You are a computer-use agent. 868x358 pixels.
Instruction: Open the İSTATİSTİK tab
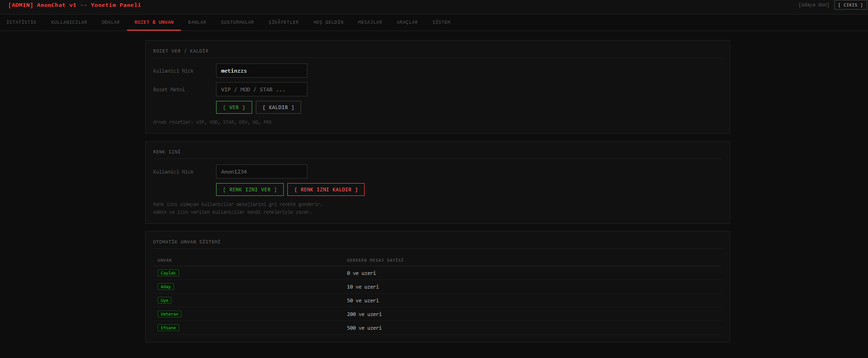click(21, 22)
